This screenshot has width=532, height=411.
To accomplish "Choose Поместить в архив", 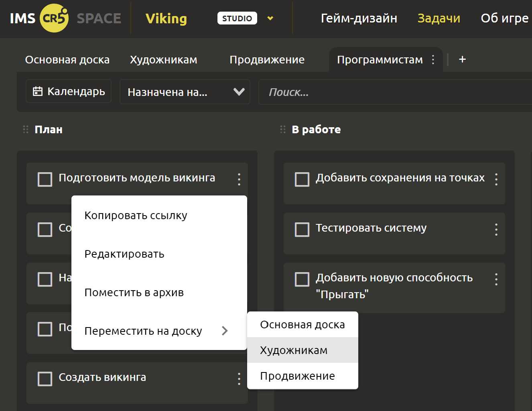I will [159, 293].
